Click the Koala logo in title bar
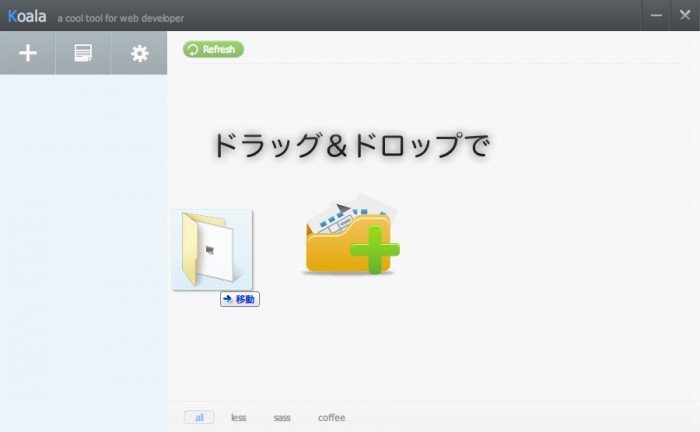 click(27, 15)
